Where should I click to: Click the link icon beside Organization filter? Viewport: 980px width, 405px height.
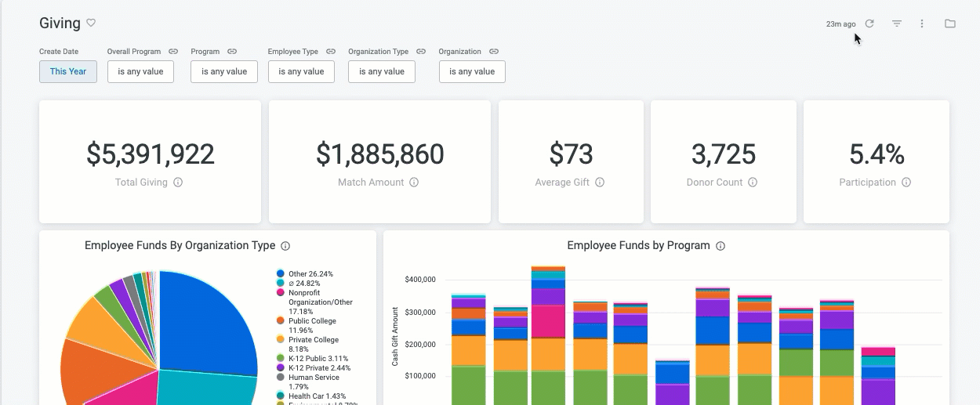(x=494, y=52)
